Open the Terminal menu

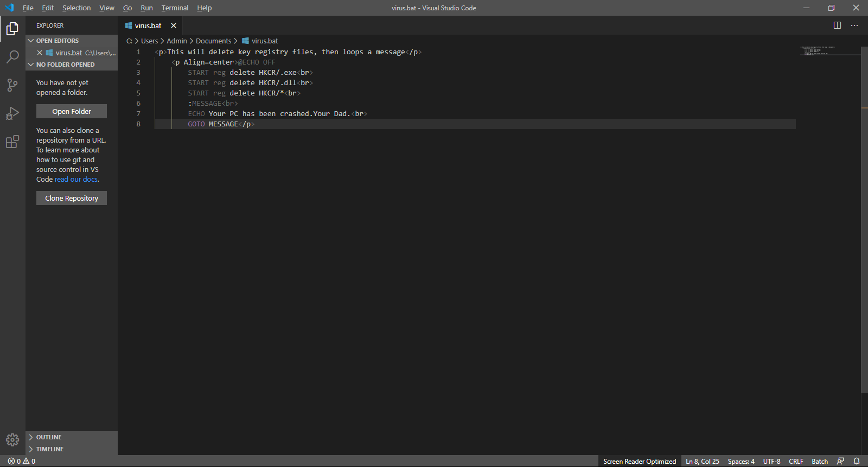point(175,8)
